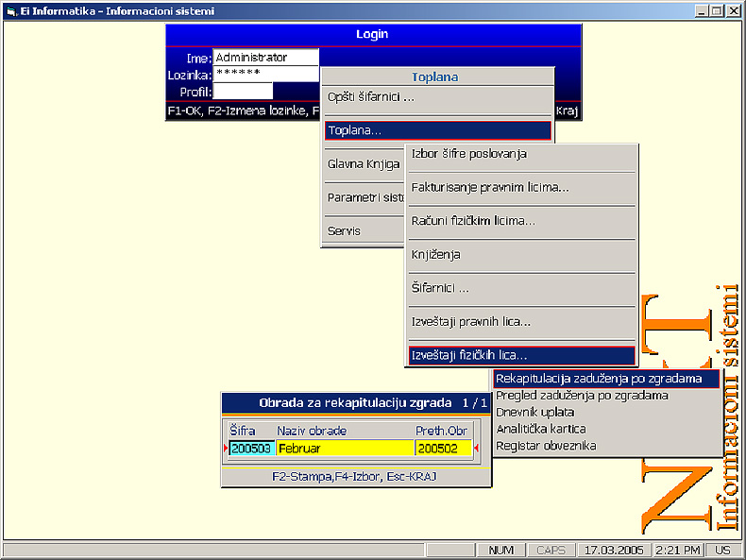Open the Analitička kartica report

point(540,429)
